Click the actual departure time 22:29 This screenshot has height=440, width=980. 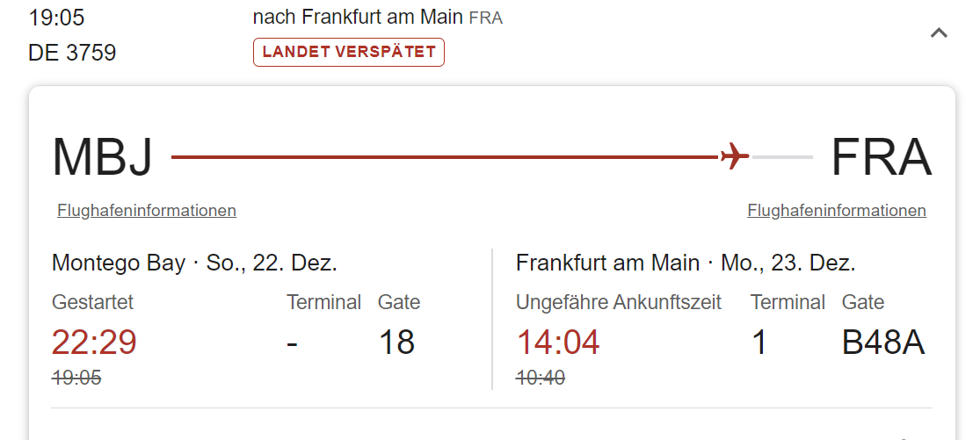(94, 342)
